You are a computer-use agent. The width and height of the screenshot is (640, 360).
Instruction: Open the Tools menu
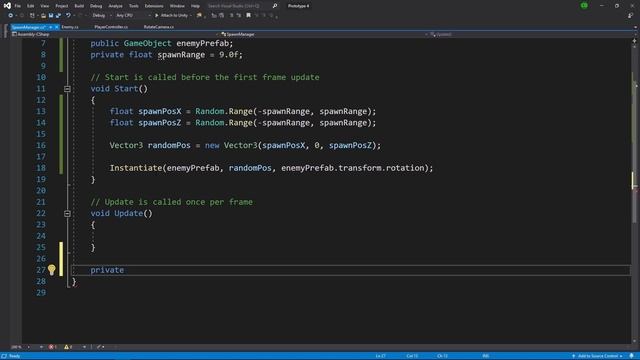(x=133, y=6)
